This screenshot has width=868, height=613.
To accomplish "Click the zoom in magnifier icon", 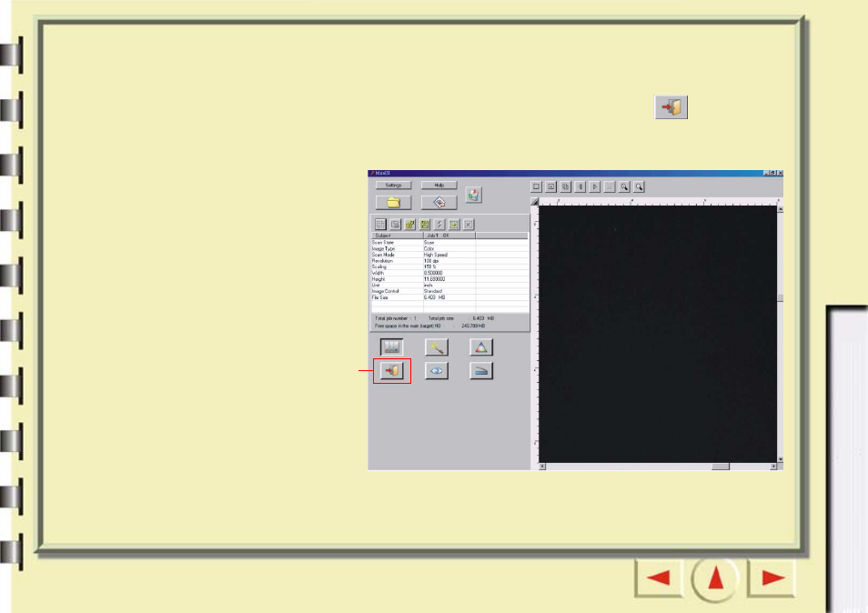I will pos(624,187).
